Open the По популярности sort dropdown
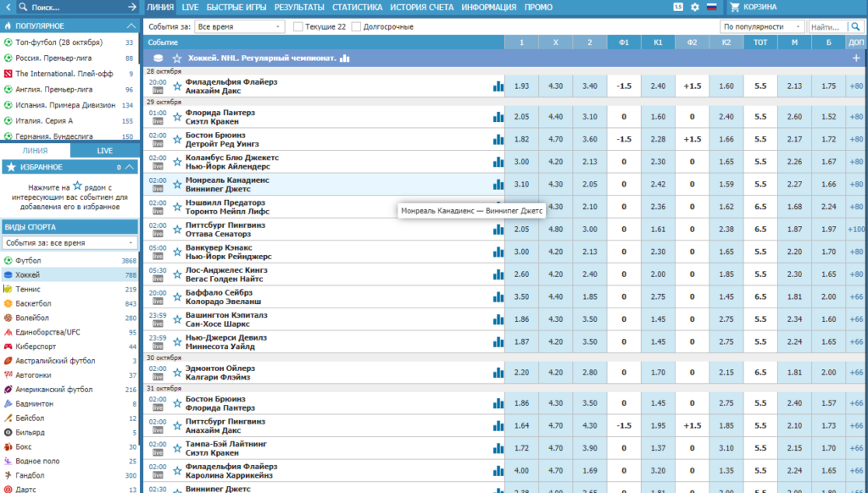Screen dimensions: 868x493 [762, 26]
